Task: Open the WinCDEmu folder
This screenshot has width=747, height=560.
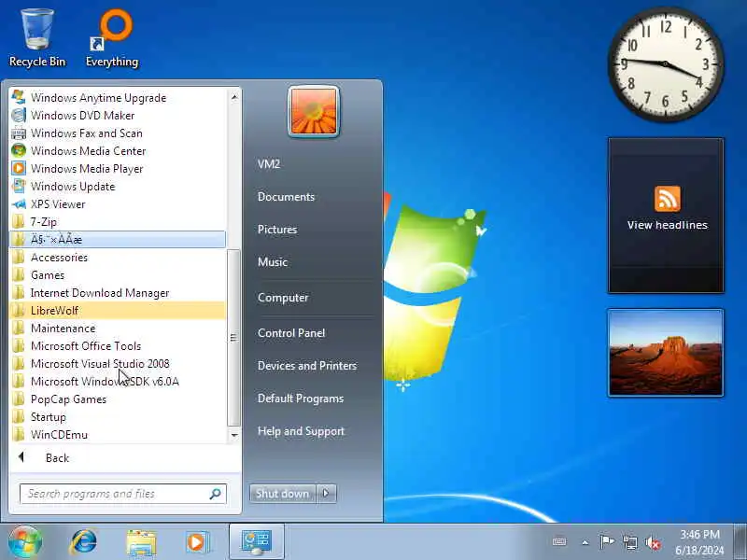Action: (118, 434)
